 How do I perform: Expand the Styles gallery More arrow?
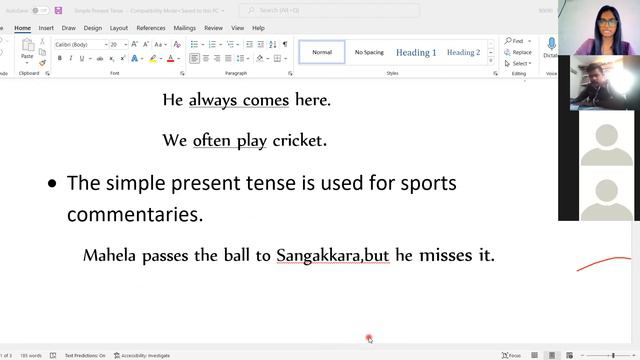[x=491, y=61]
